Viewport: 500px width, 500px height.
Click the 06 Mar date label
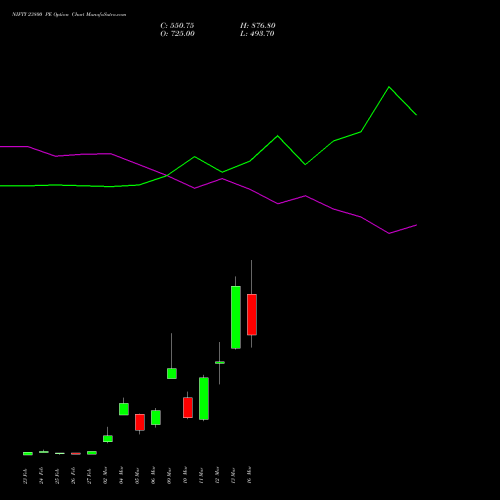click(154, 475)
